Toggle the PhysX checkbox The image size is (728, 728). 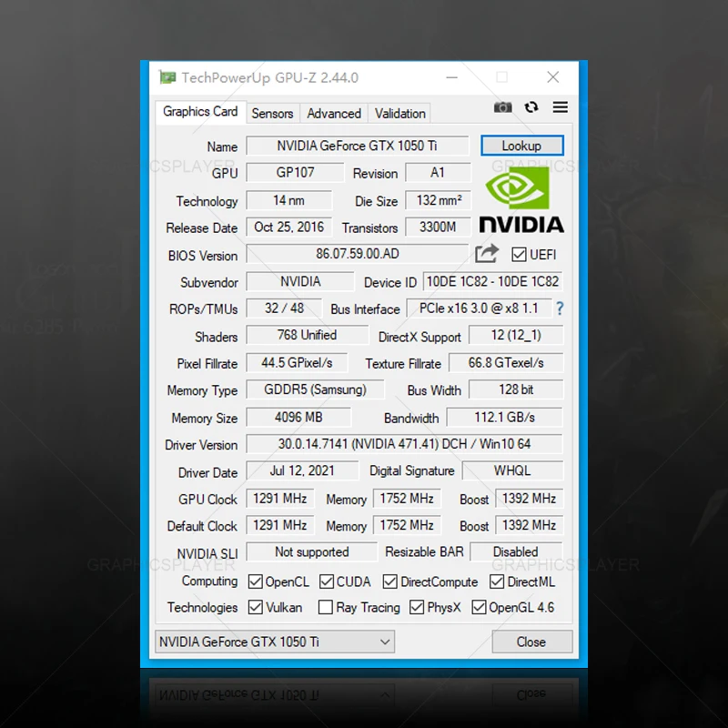pyautogui.click(x=417, y=607)
